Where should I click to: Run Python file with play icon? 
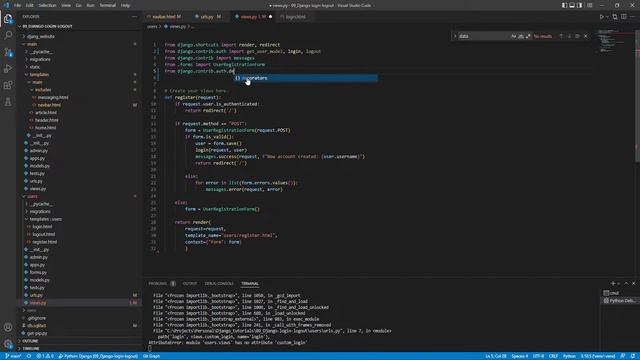click(601, 17)
